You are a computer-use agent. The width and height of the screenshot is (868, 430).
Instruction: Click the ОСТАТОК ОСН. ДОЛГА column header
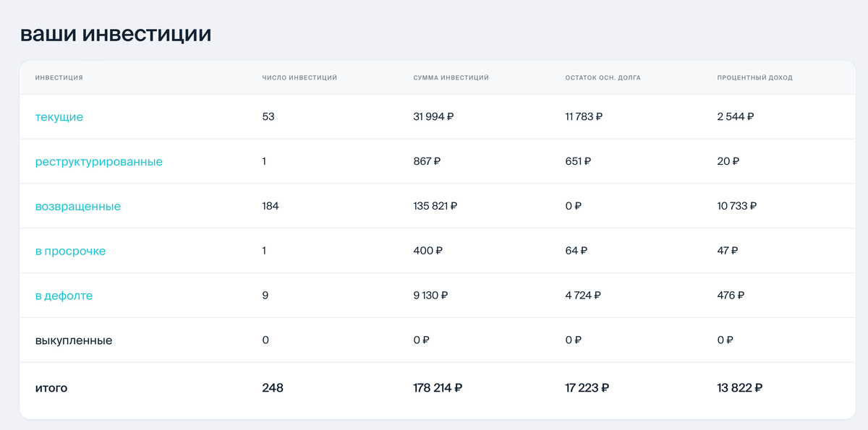603,77
